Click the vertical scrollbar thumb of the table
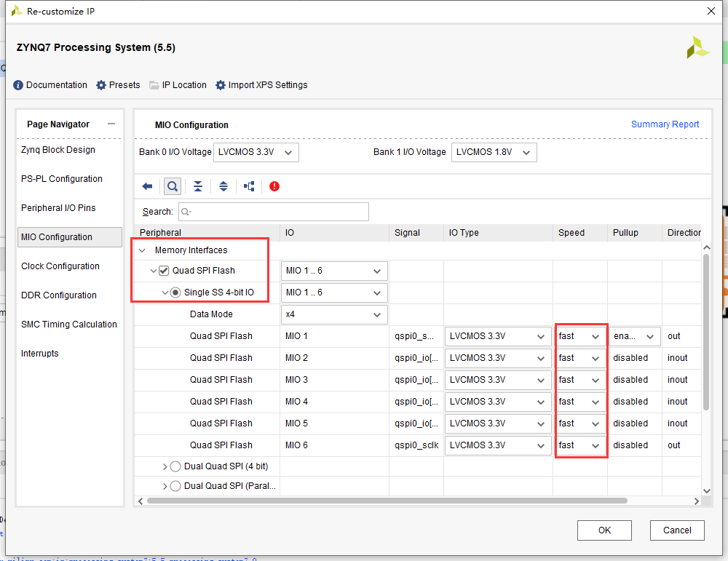Screen dimensions: 728x561 coord(706,333)
